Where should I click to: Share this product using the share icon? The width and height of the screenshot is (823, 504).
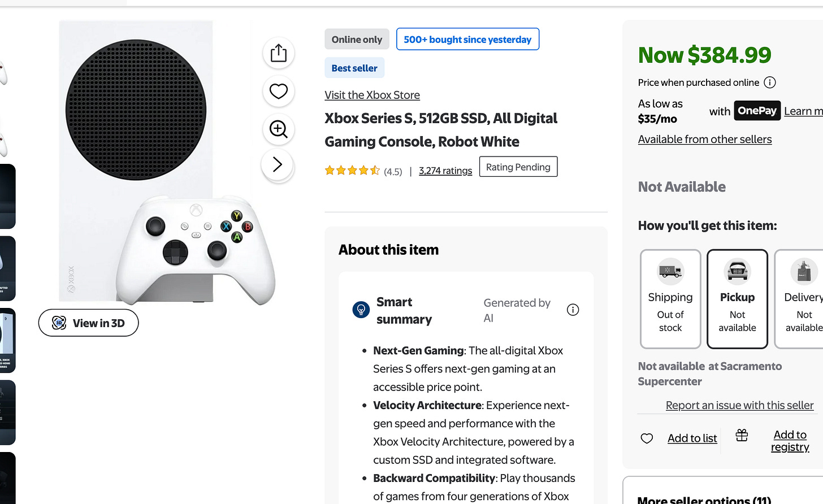[278, 53]
